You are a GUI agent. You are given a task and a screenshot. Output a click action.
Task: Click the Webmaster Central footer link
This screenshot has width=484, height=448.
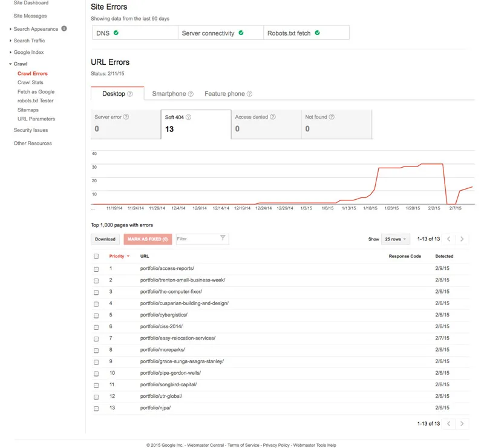point(205,445)
